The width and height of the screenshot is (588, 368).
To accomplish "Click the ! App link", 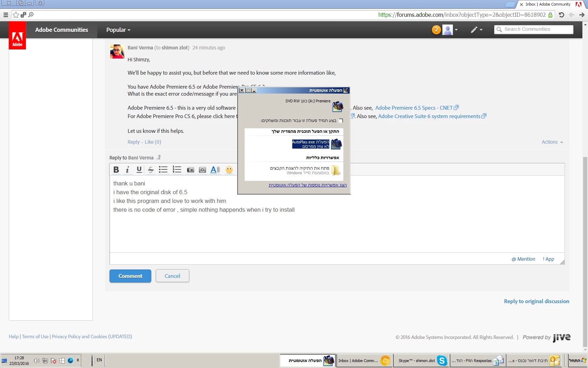I will pyautogui.click(x=548, y=259).
